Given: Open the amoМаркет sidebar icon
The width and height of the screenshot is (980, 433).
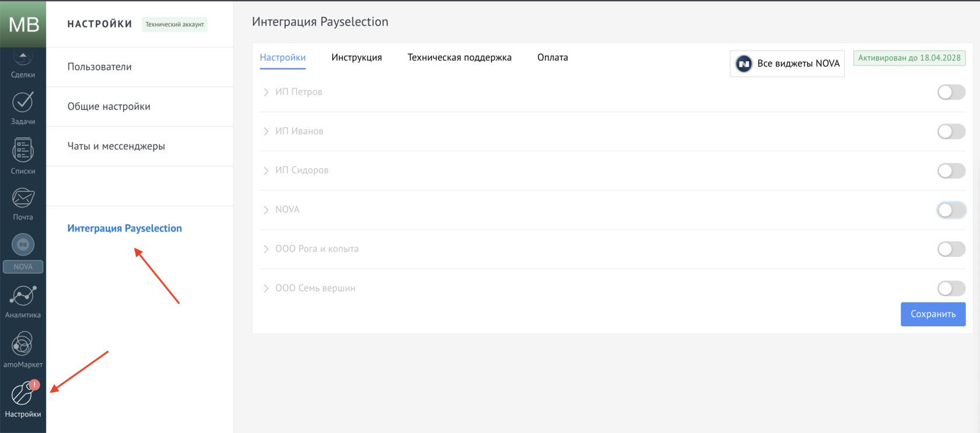Looking at the screenshot, I should tap(23, 344).
